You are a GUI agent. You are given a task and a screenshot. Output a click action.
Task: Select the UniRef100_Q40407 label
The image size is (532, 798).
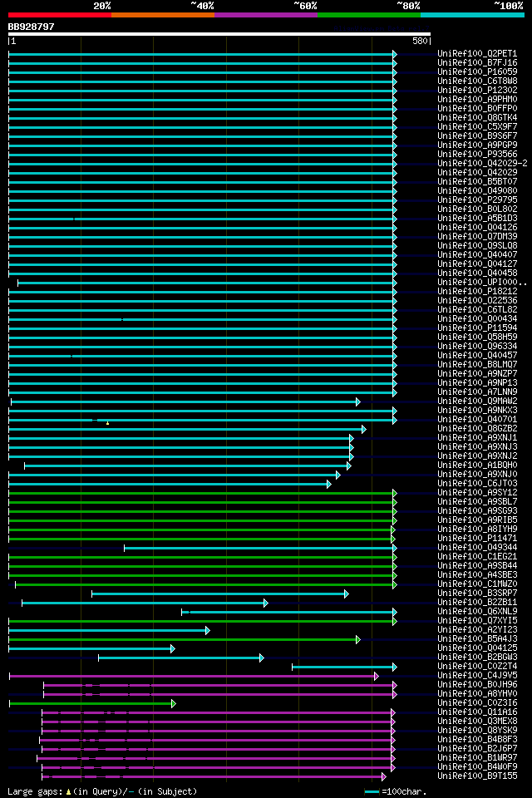click(477, 255)
